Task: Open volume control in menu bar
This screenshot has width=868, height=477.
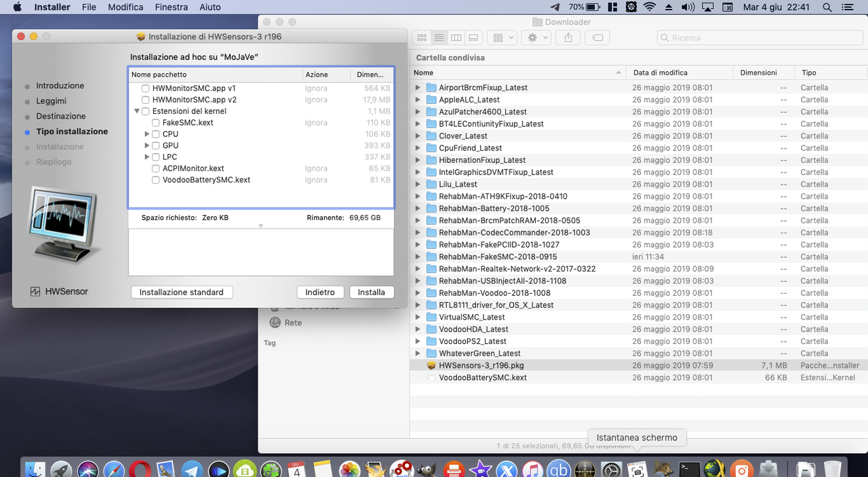Action: point(687,7)
